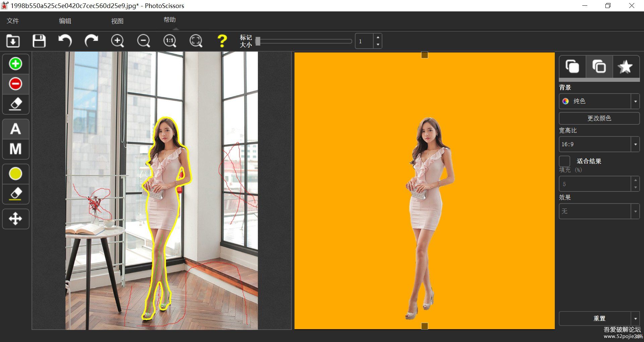The image size is (644, 342).
Task: Fit image to window view
Action: [196, 41]
